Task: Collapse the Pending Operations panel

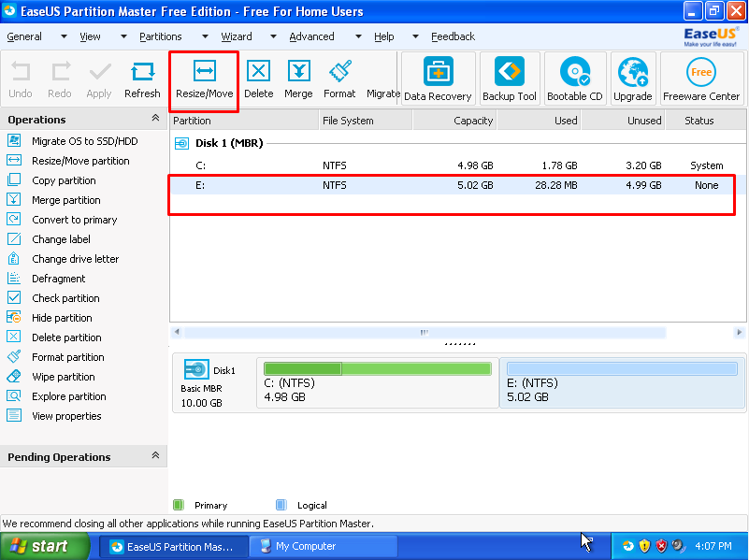Action: coord(155,455)
